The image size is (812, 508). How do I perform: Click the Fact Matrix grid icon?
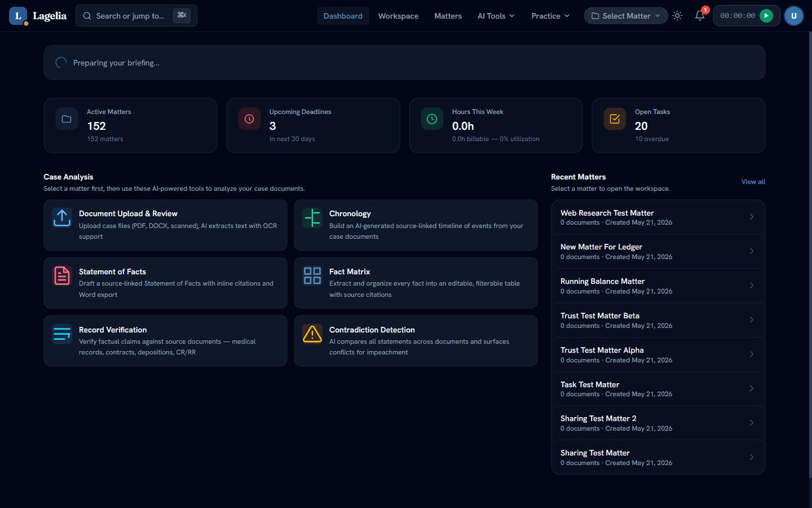coord(312,275)
